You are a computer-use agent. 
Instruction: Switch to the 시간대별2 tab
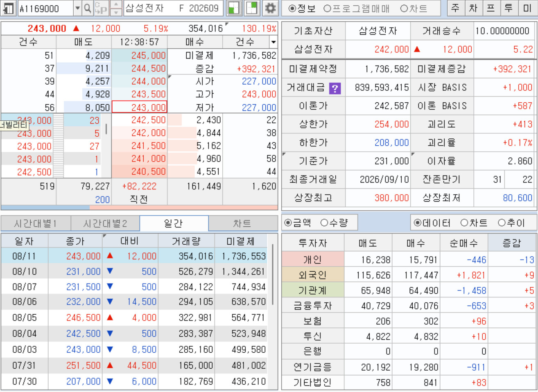pos(105,223)
